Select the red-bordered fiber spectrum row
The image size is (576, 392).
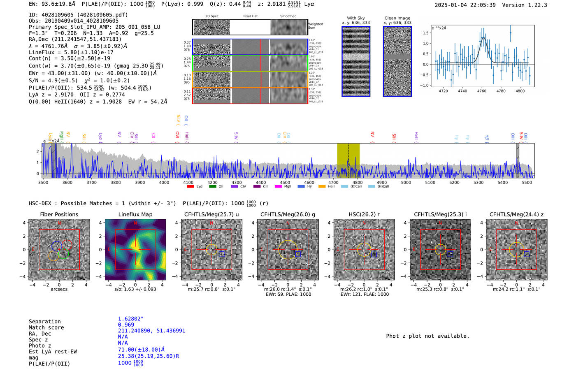[250, 95]
